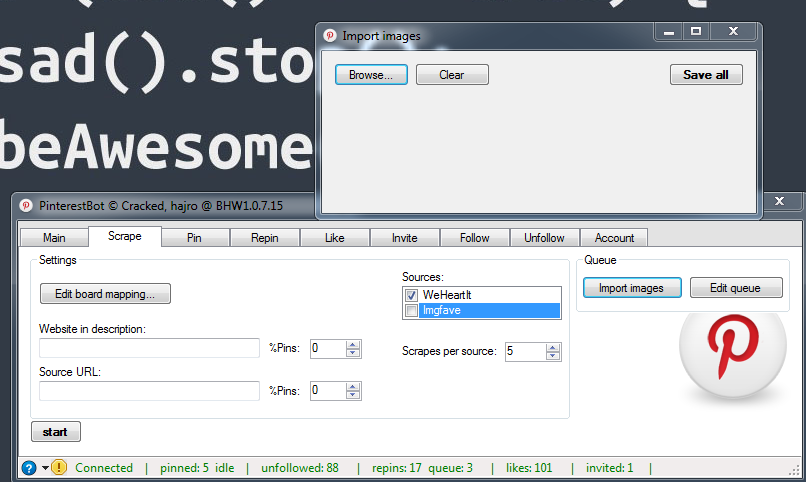Click the 'repins: 17 queue: 3' status entry

point(422,468)
